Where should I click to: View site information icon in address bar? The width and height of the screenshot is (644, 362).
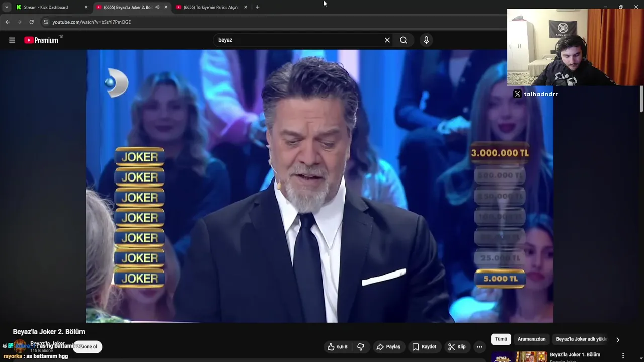pyautogui.click(x=46, y=22)
